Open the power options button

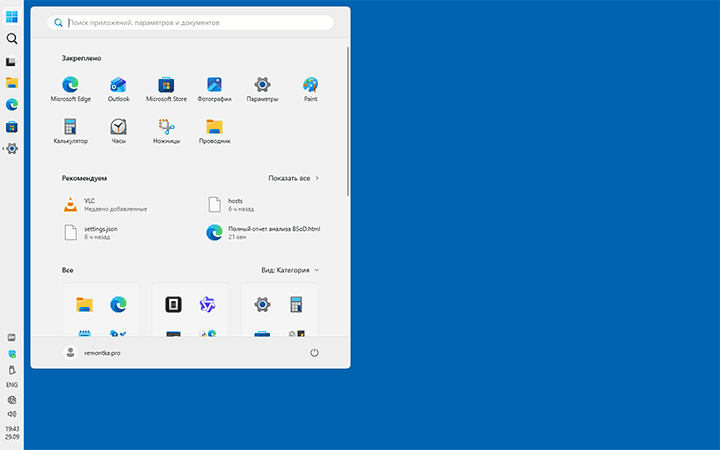314,353
